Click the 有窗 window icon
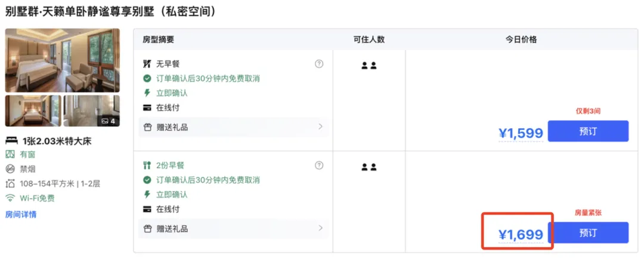The image size is (644, 258). click(10, 154)
